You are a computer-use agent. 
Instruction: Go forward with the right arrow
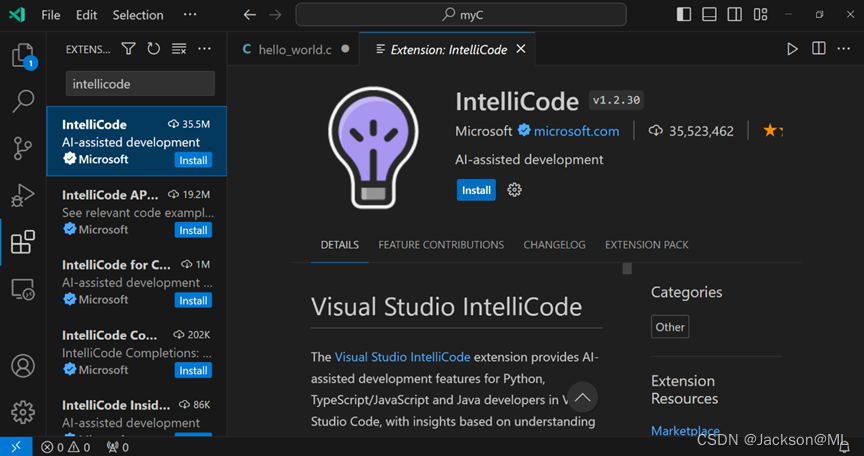click(275, 15)
